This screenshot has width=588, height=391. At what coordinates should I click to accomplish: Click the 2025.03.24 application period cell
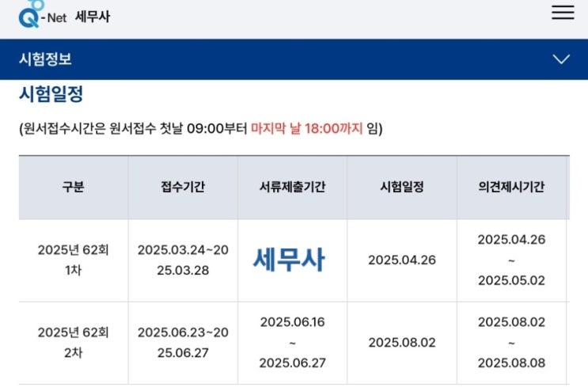pos(183,260)
